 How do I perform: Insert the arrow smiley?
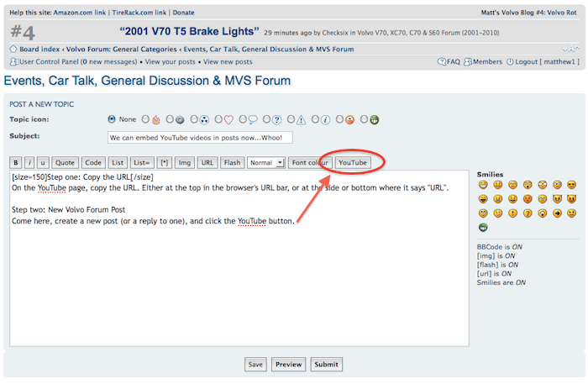(556, 213)
